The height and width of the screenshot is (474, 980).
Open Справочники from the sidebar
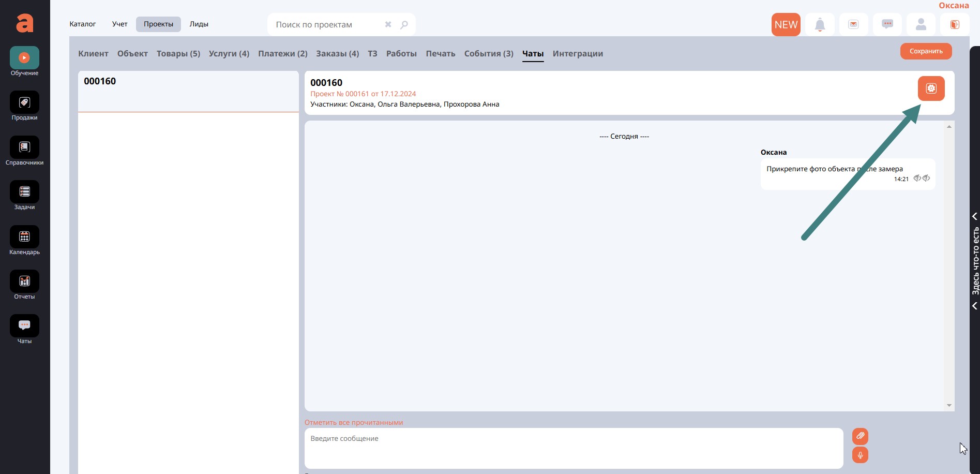click(24, 147)
